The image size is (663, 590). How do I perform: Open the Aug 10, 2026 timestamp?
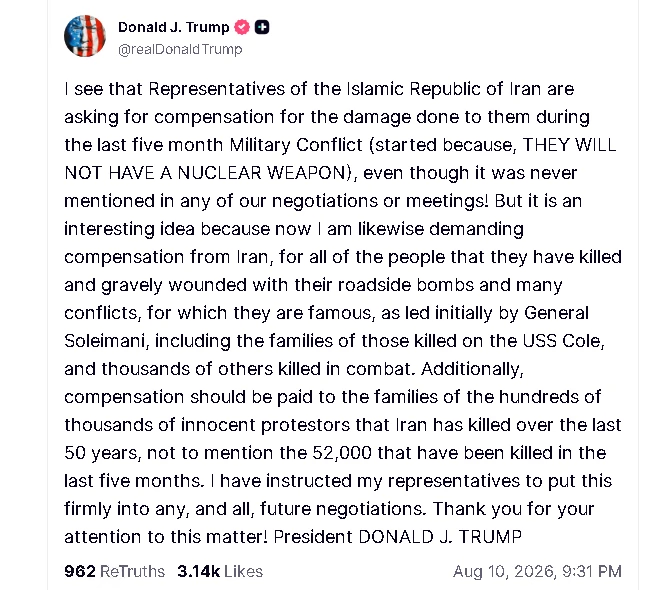pos(537,571)
